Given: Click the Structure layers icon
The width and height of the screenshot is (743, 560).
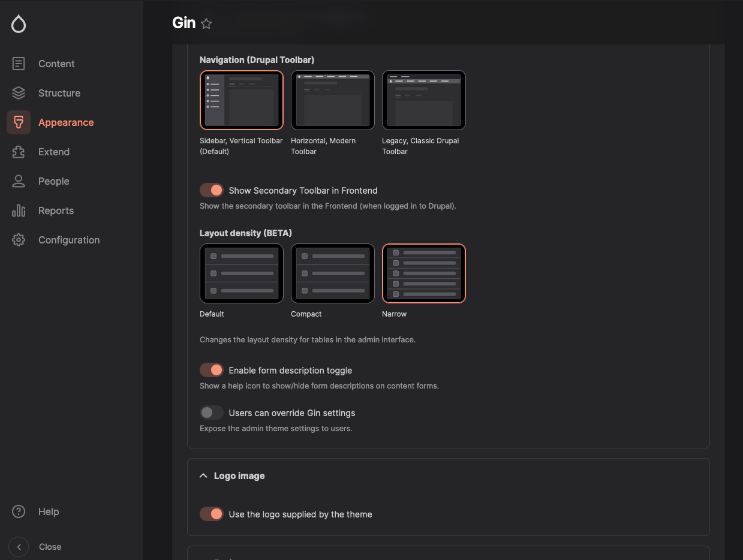Looking at the screenshot, I should (x=19, y=93).
